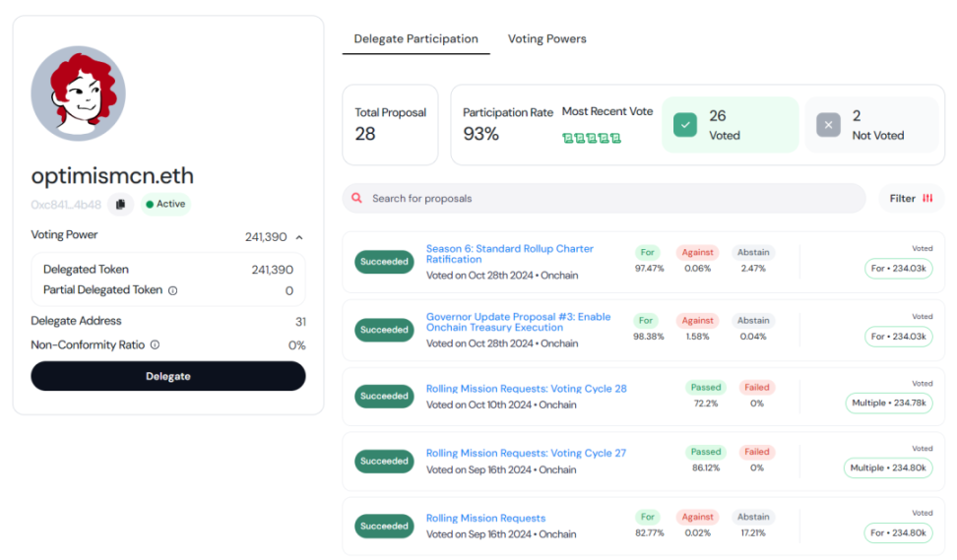
Task: Collapse the Voting Power details
Action: tap(299, 237)
